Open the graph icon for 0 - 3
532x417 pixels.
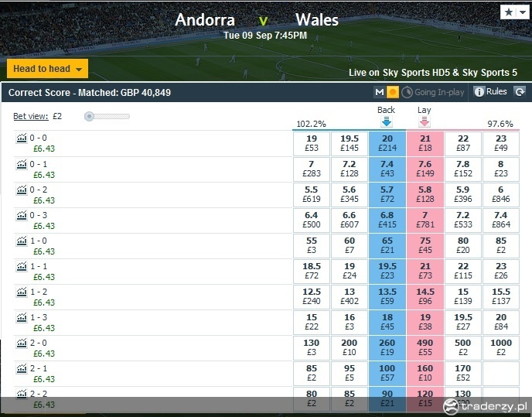coord(22,215)
